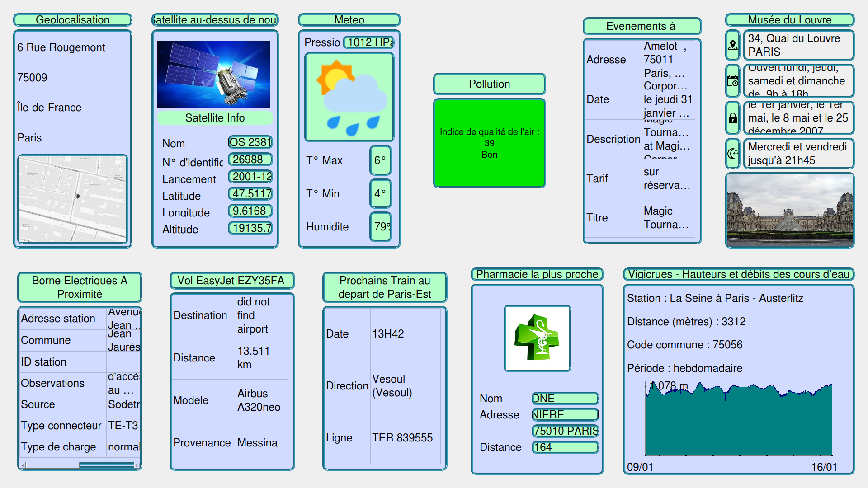Viewport: 868px width, 488px height.
Task: Select the pharmacy Adresse street field
Action: pyautogui.click(x=565, y=415)
